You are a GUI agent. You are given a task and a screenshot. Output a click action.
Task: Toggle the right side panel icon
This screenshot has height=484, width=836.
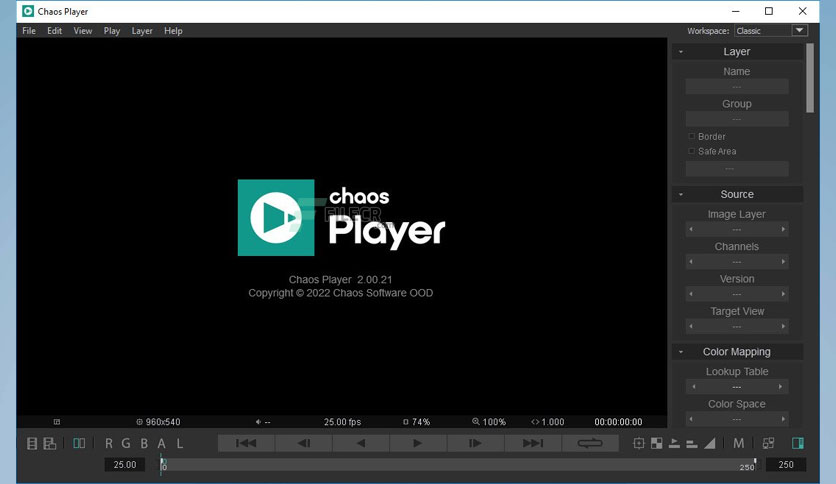click(x=798, y=443)
